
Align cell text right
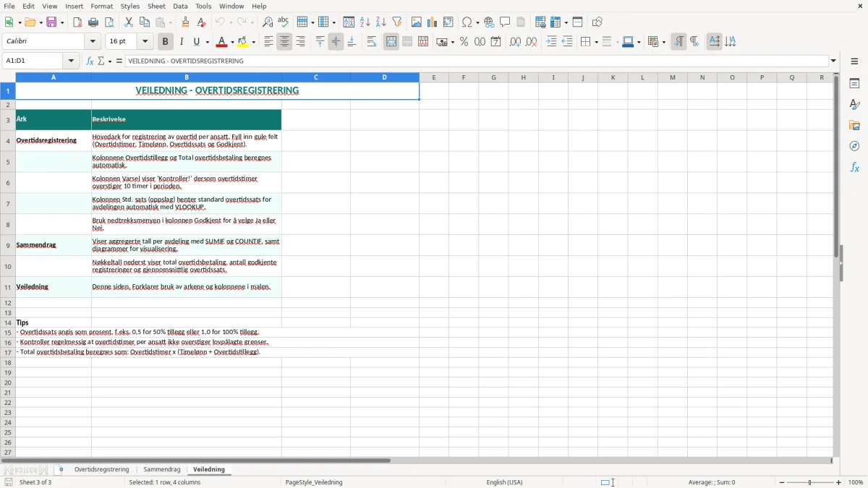301,42
